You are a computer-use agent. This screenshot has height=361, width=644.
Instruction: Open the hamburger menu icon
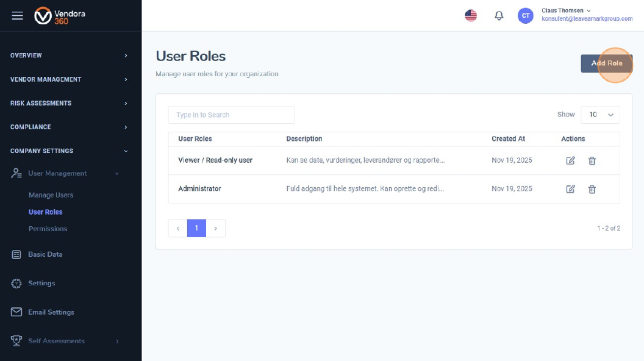(17, 16)
